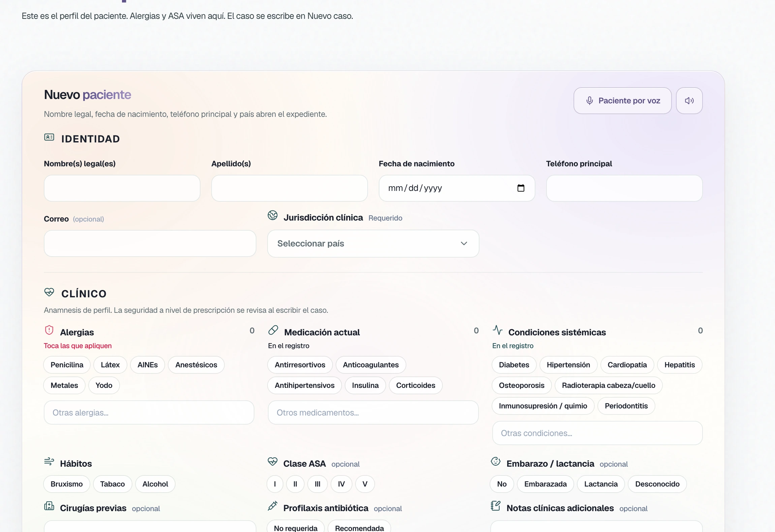Select ASA class III
This screenshot has height=532, width=775.
(x=317, y=484)
